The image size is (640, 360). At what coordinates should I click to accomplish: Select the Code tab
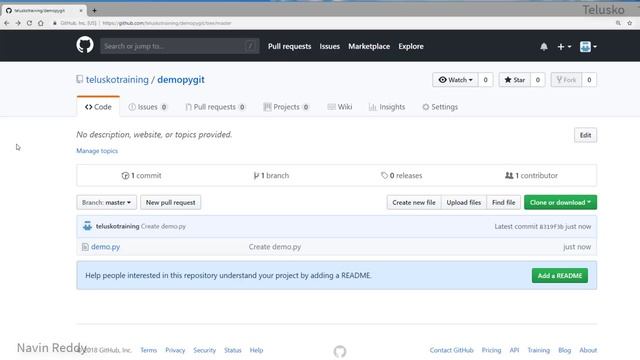(98, 107)
